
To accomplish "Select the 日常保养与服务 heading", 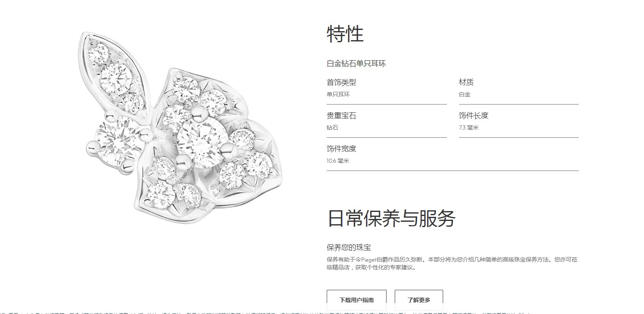I will point(391,218).
